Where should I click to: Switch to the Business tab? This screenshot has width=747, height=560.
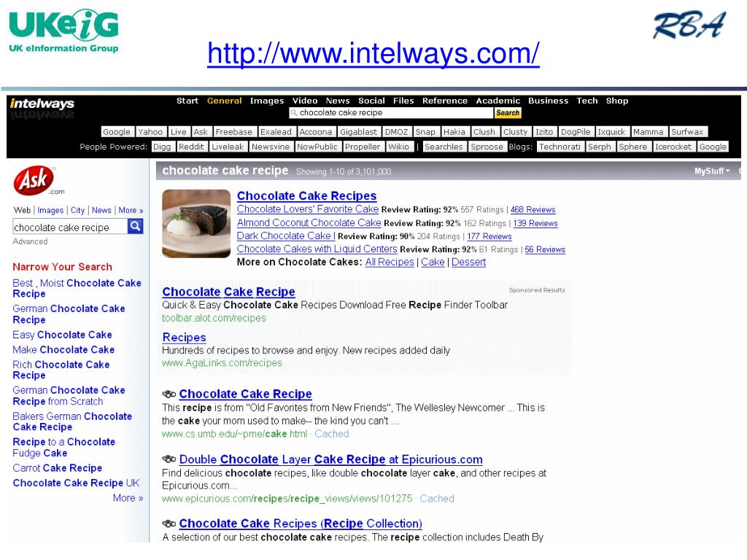tap(549, 101)
